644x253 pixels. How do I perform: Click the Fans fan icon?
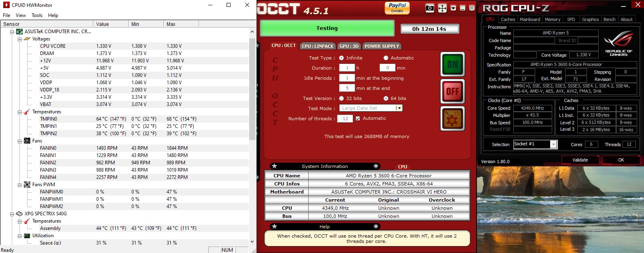(x=27, y=141)
